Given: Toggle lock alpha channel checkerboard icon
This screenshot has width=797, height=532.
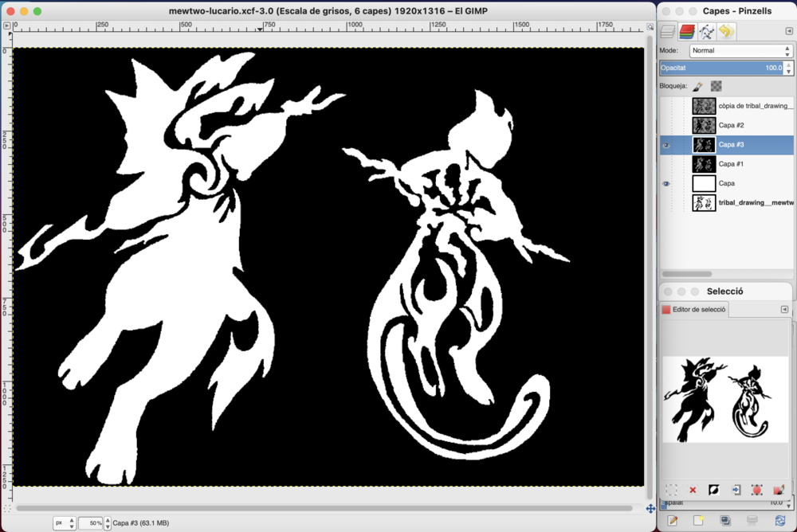Looking at the screenshot, I should tap(717, 86).
